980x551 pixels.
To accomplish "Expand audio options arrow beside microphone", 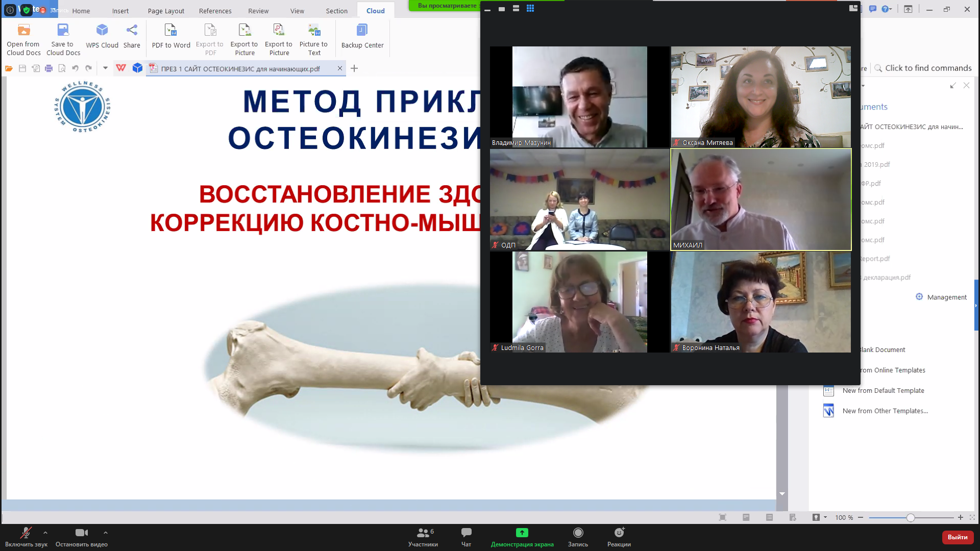I will 45,533.
